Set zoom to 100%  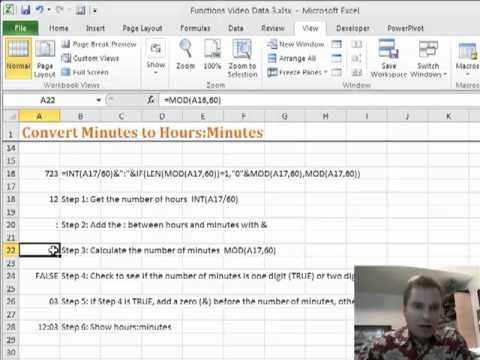212,55
